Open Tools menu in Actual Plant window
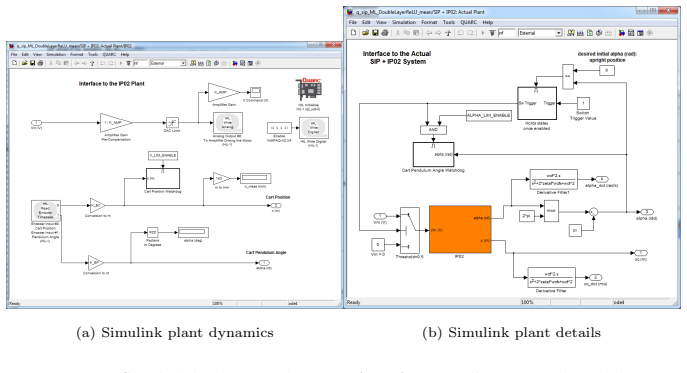 (x=449, y=22)
